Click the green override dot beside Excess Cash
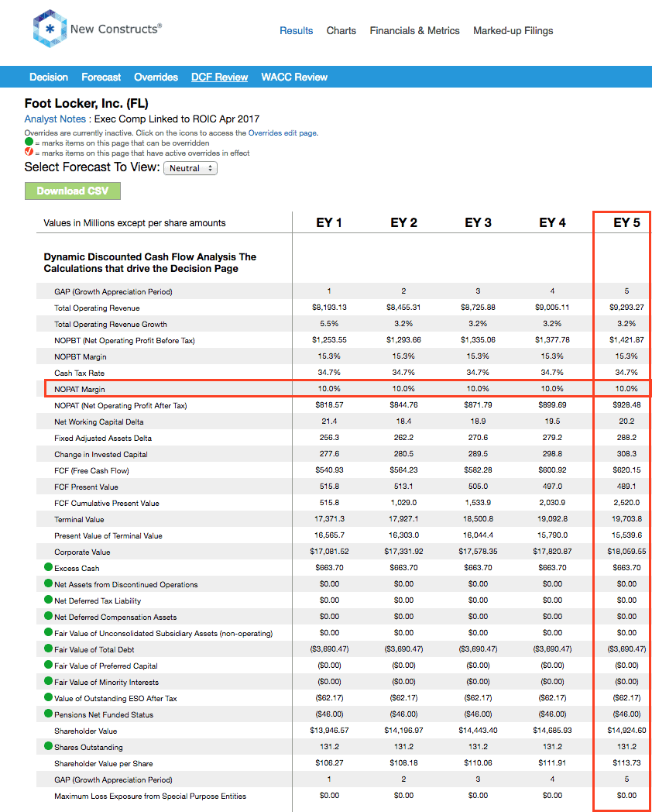The width and height of the screenshot is (652, 812). coord(49,568)
